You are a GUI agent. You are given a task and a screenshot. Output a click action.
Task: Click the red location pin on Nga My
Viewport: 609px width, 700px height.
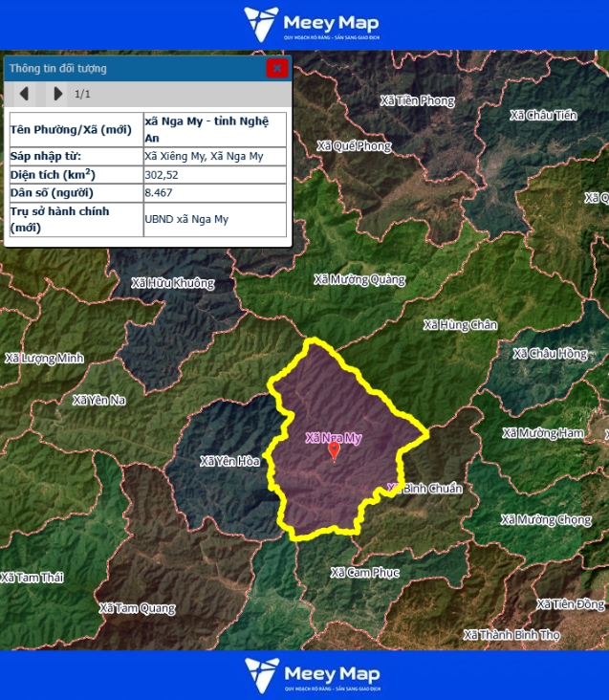334,450
